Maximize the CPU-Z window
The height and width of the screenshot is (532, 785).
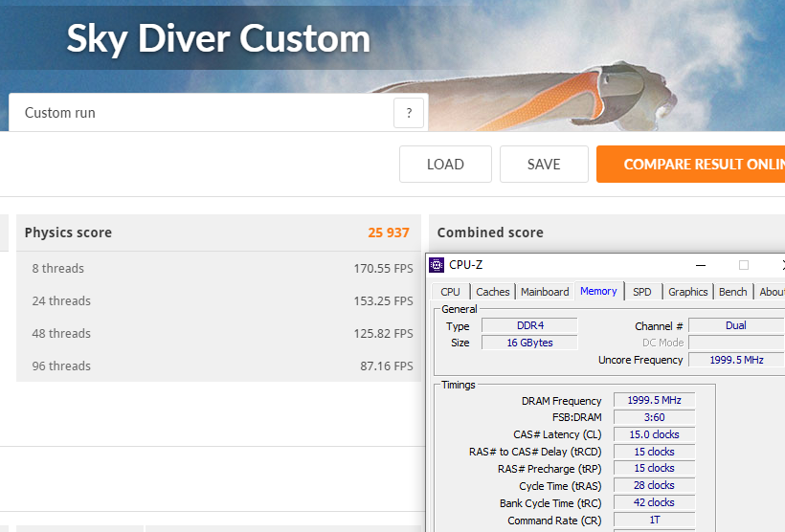click(x=744, y=265)
